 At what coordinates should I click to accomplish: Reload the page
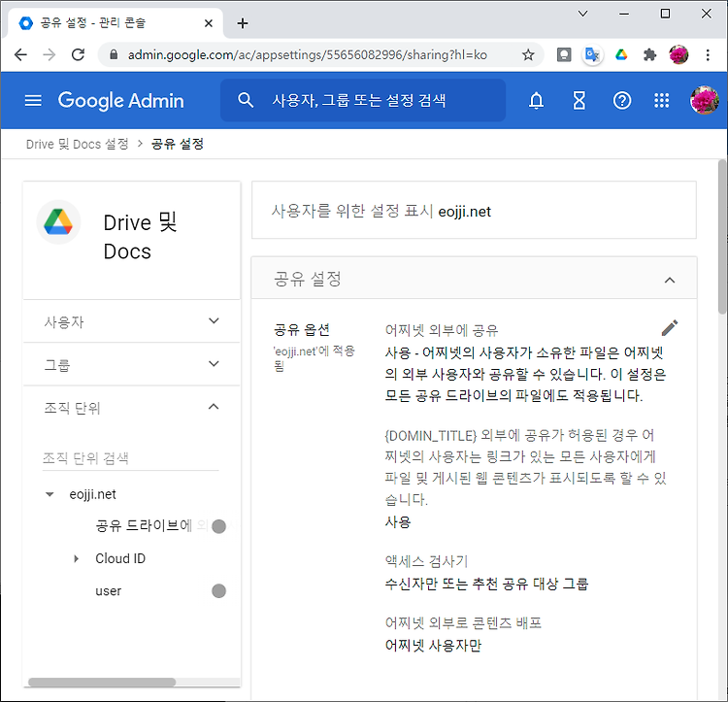78,54
